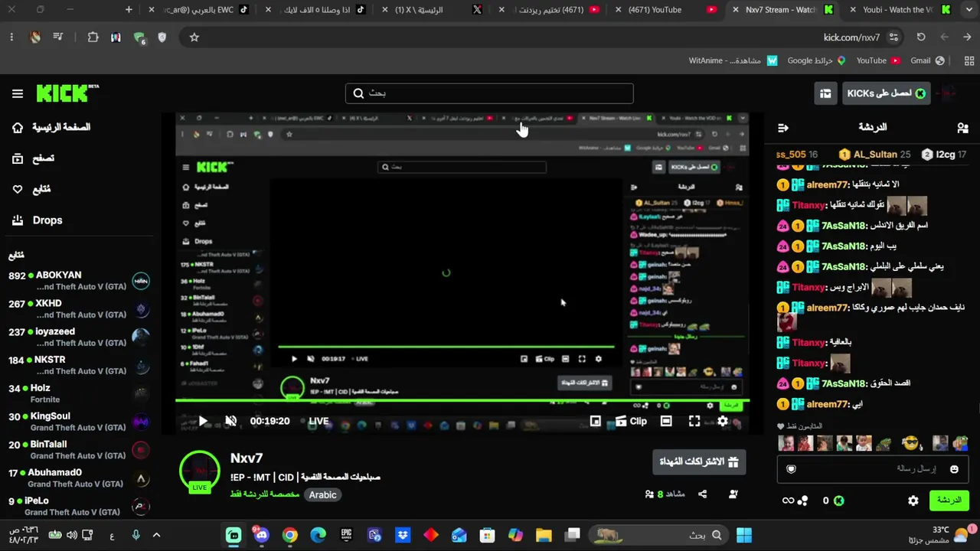Click the Nxv7 channel avatar
The width and height of the screenshot is (980, 551).
click(x=200, y=470)
